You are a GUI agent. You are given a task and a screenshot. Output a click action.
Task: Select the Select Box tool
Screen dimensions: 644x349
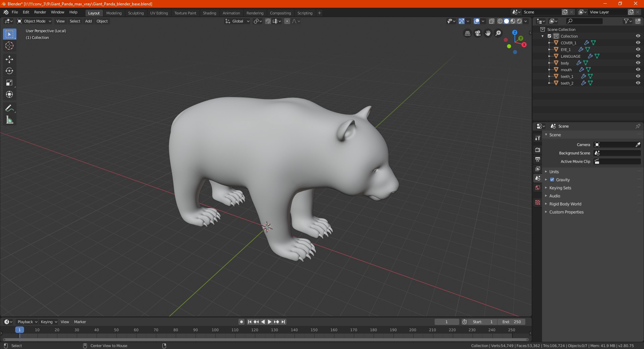9,34
